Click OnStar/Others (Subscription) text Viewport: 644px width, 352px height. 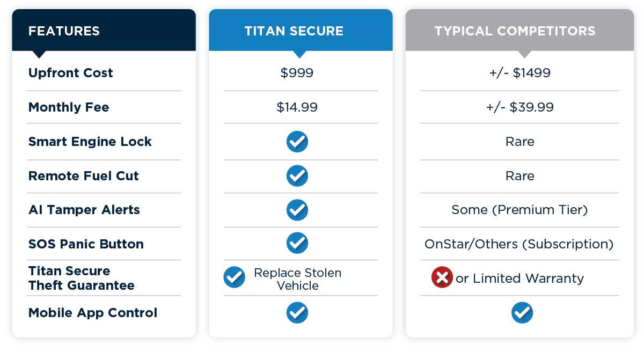pos(519,244)
